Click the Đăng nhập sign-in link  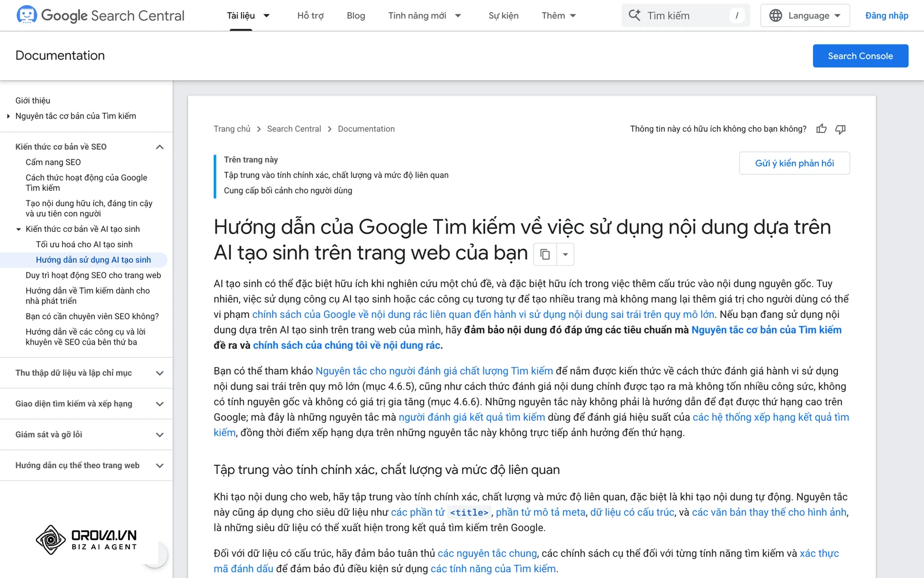(x=886, y=16)
